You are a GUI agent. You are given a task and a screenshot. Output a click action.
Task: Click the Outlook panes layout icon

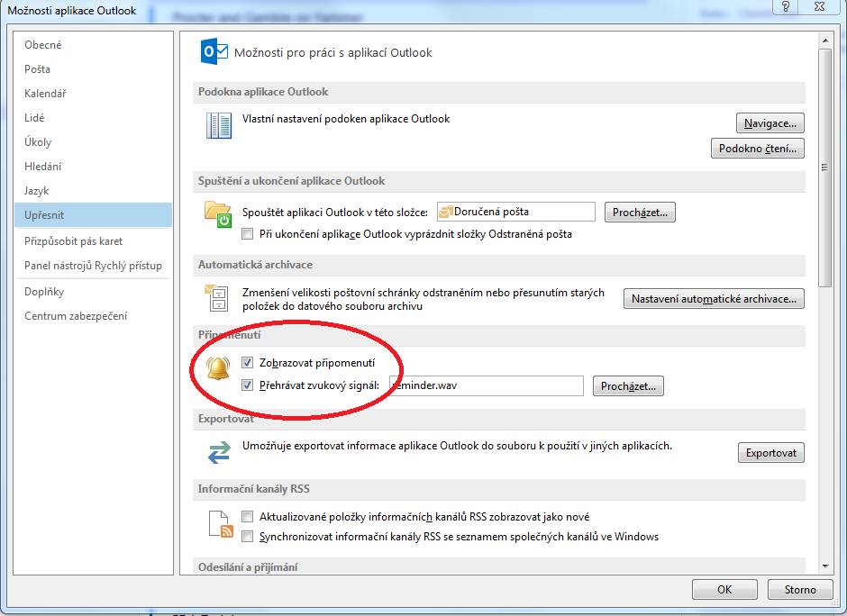[x=219, y=125]
